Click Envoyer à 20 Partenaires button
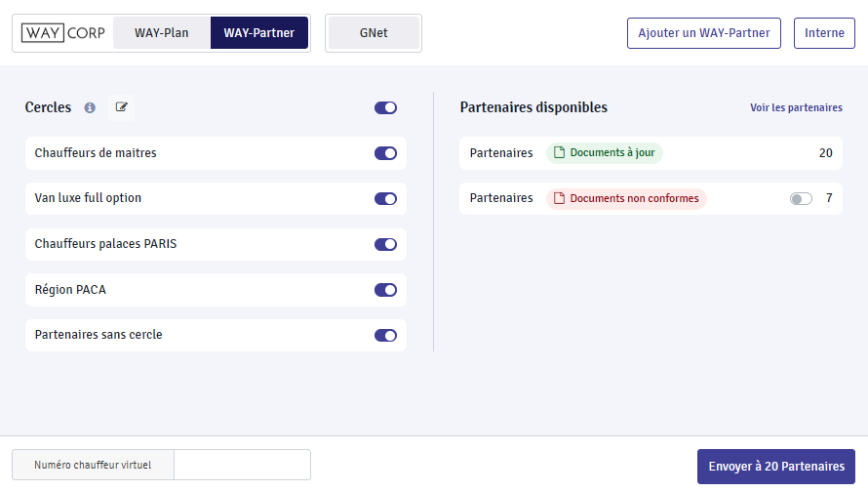The height and width of the screenshot is (492, 868). coord(776,467)
